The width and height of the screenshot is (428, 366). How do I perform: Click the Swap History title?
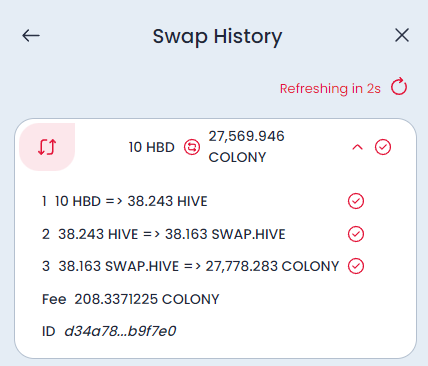217,37
